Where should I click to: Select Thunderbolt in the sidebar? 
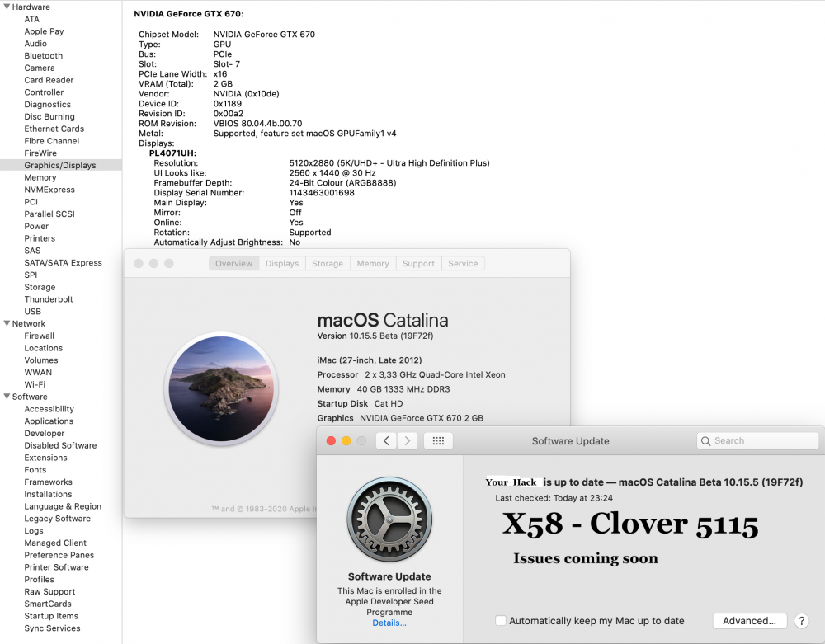tap(49, 299)
